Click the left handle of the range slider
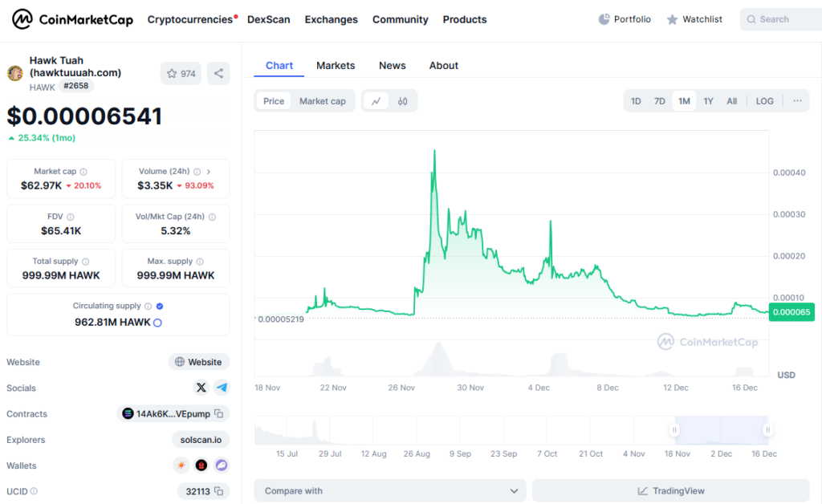The height and width of the screenshot is (504, 822). point(674,430)
